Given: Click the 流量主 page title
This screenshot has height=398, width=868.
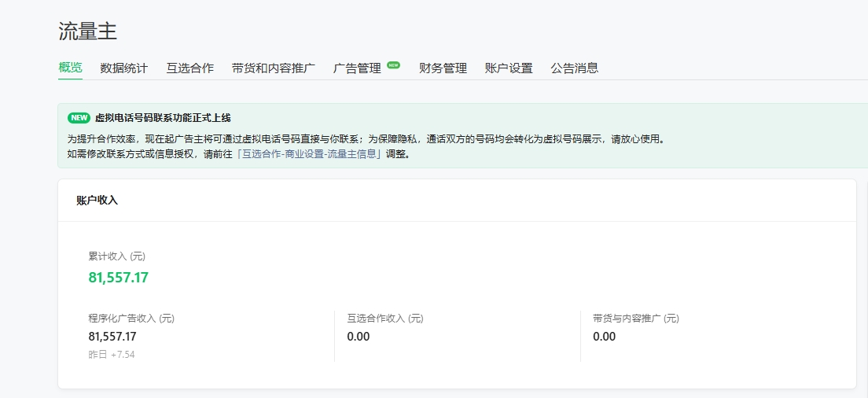Looking at the screenshot, I should 87,31.
